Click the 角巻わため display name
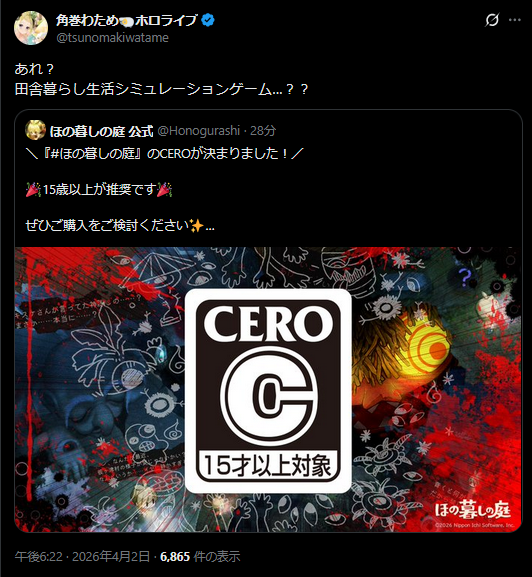Screen dimensions: 532x577 point(87,21)
